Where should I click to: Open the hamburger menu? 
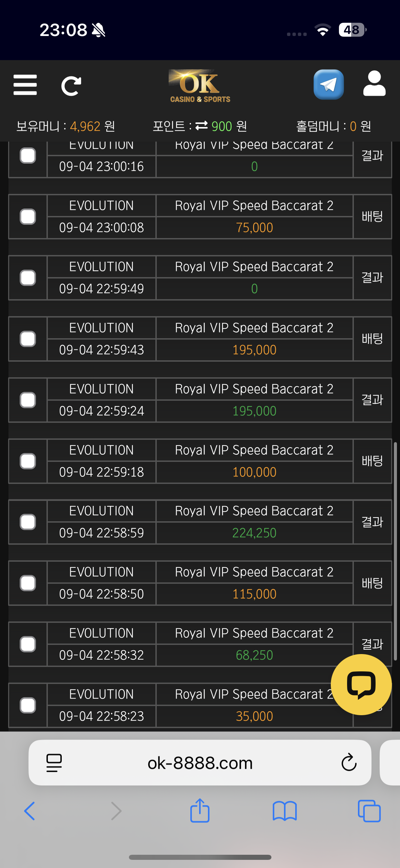(25, 85)
